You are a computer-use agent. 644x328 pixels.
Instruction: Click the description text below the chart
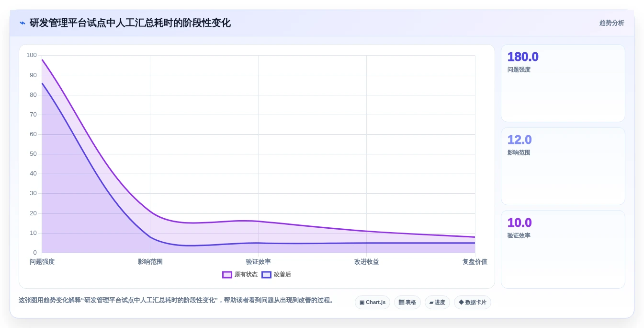click(x=177, y=300)
